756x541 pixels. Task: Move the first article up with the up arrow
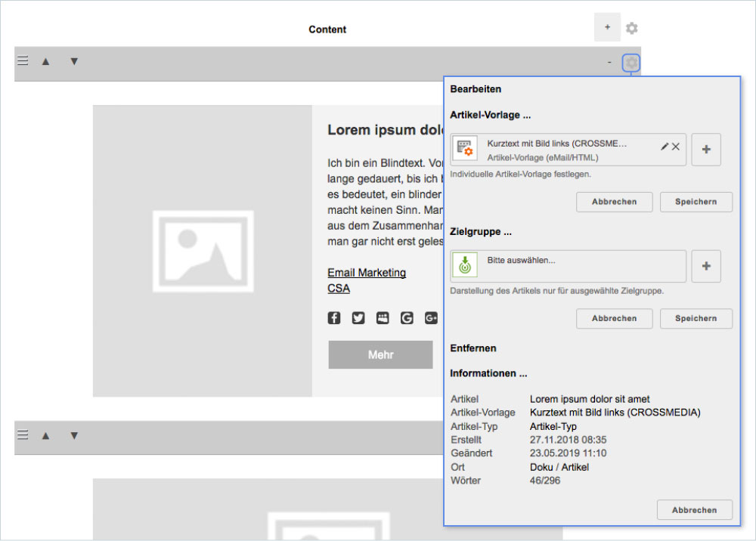(x=45, y=62)
